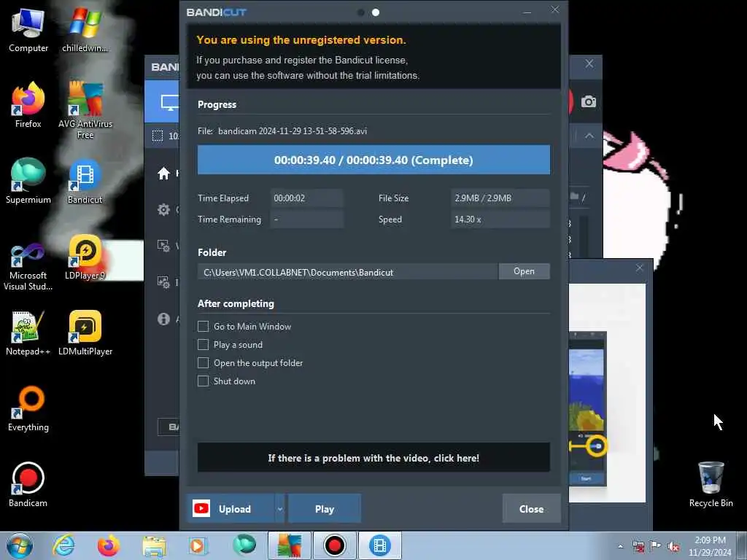Image resolution: width=747 pixels, height=560 pixels.
Task: Click the completed progress bar
Action: click(x=373, y=160)
